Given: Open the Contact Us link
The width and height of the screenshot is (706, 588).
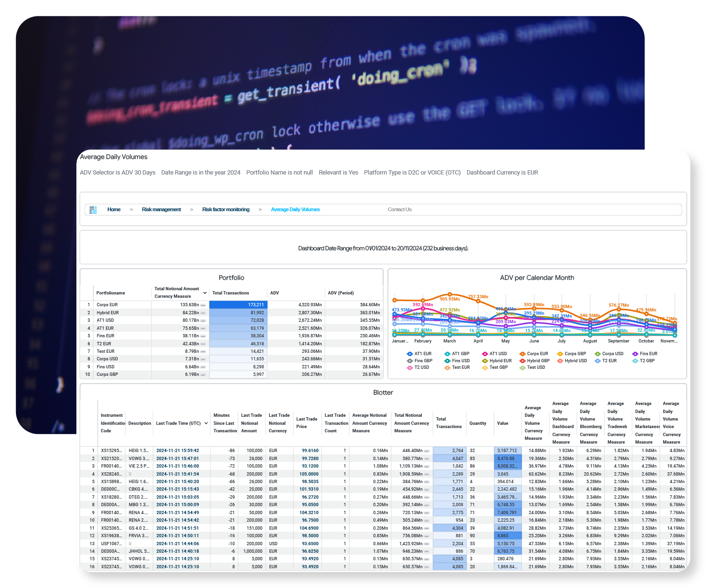Looking at the screenshot, I should pyautogui.click(x=400, y=209).
